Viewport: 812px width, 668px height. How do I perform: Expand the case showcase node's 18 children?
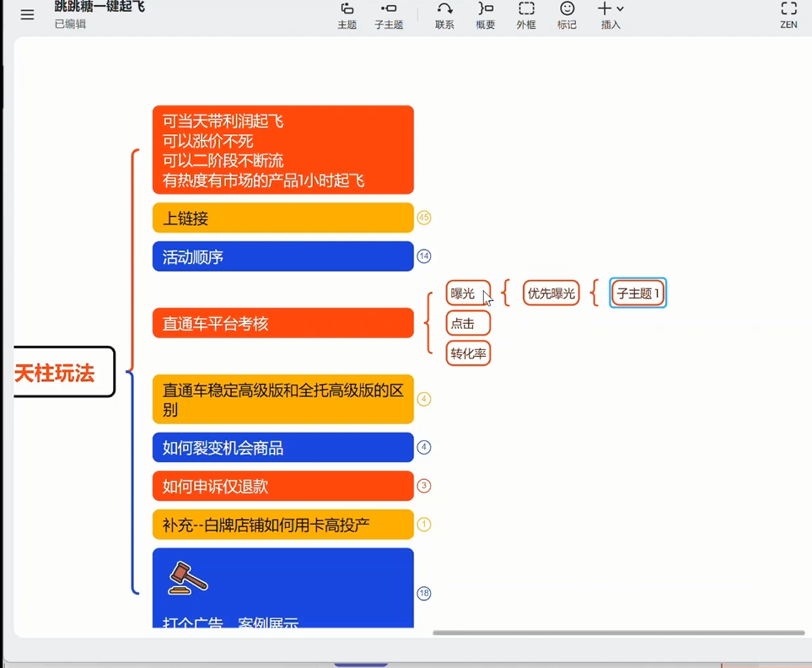pyautogui.click(x=424, y=594)
